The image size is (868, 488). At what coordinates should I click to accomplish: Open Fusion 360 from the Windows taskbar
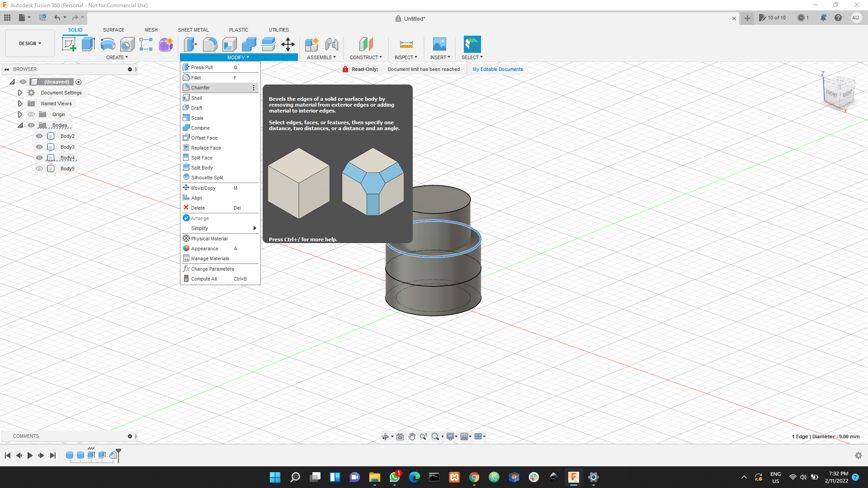pos(574,477)
